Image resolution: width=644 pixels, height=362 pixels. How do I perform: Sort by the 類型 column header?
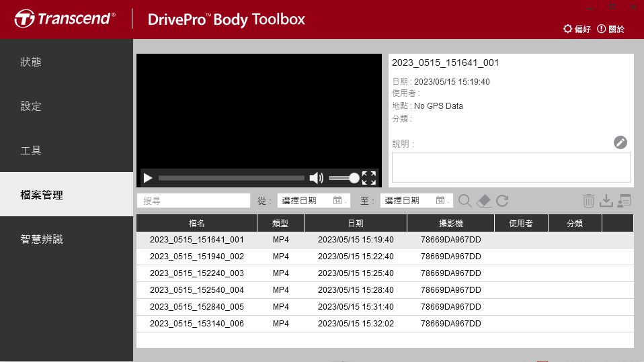pyautogui.click(x=280, y=223)
